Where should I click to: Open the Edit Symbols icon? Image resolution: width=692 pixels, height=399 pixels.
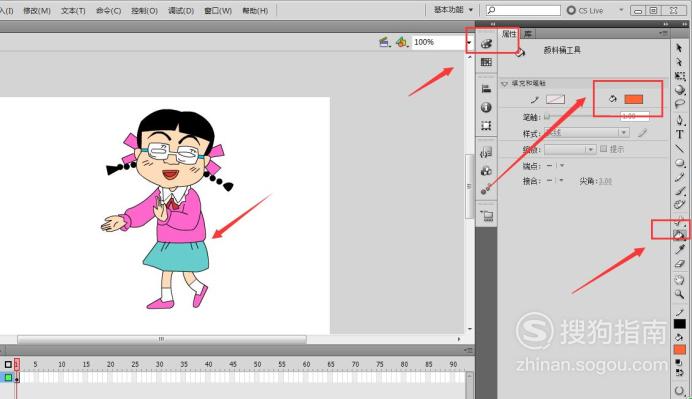pos(401,42)
